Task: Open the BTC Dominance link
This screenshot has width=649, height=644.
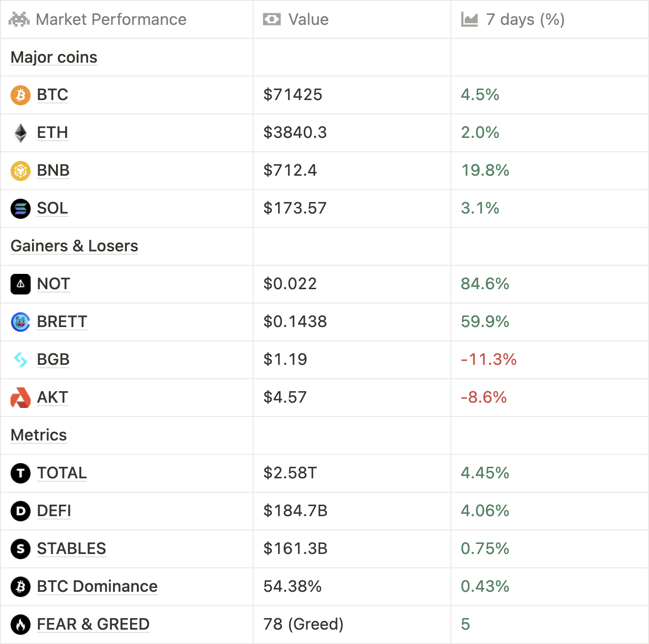Action: [97, 587]
